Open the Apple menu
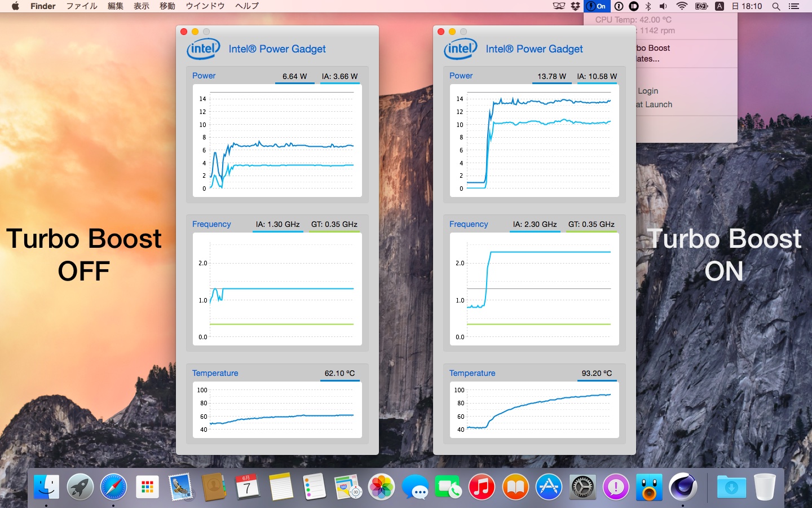This screenshot has height=508, width=812. point(15,6)
